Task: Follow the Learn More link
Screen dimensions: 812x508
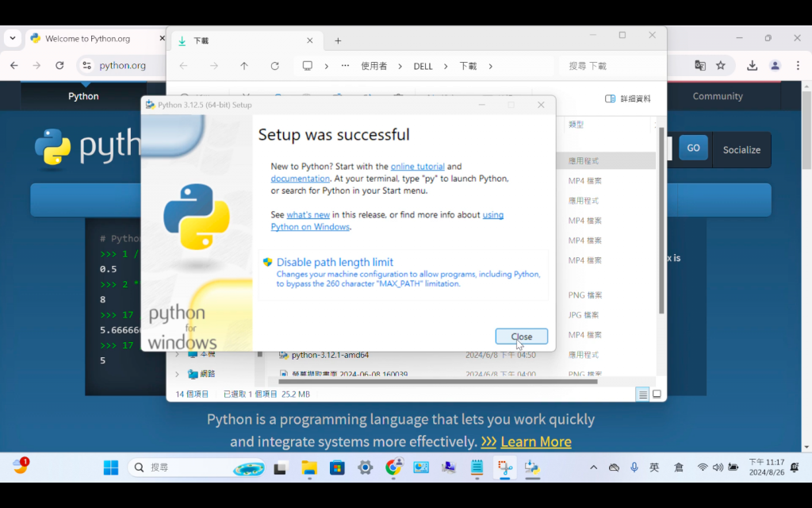Action: [536, 441]
